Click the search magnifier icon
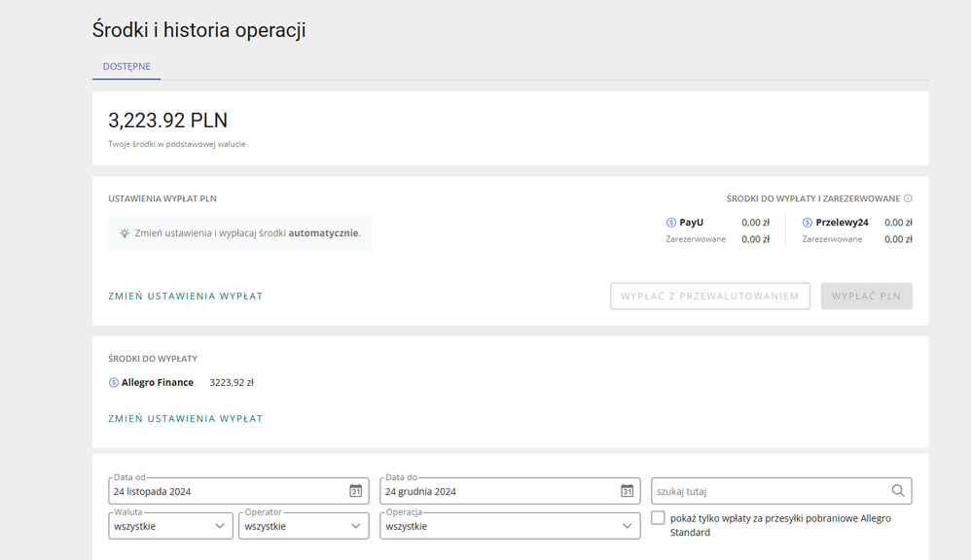Viewport: 971px width, 560px height. tap(898, 491)
